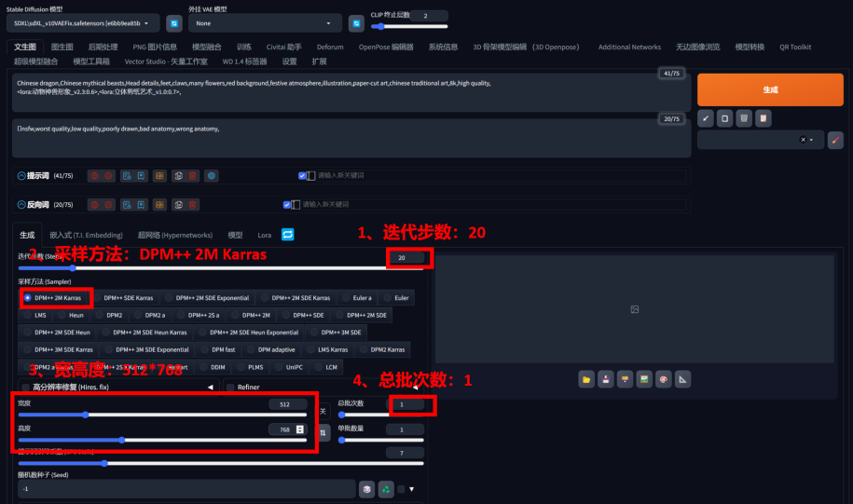Click the triangle ruler icon under preview
Screen dimensions: 853x504
[x=682, y=379]
